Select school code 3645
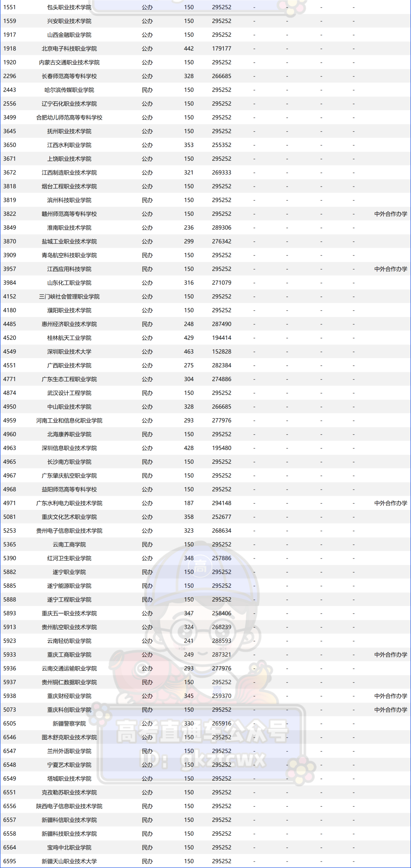This screenshot has height=868, width=411. point(10,131)
